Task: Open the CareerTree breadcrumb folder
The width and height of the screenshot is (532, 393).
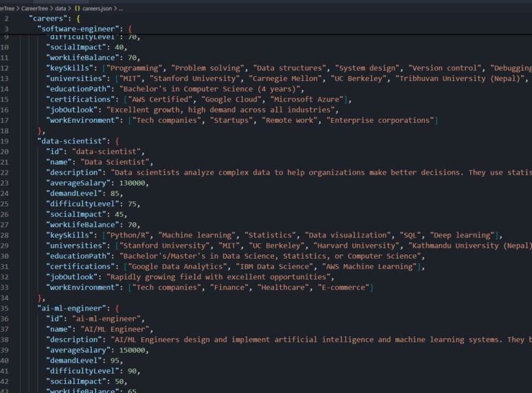Action: [x=34, y=8]
